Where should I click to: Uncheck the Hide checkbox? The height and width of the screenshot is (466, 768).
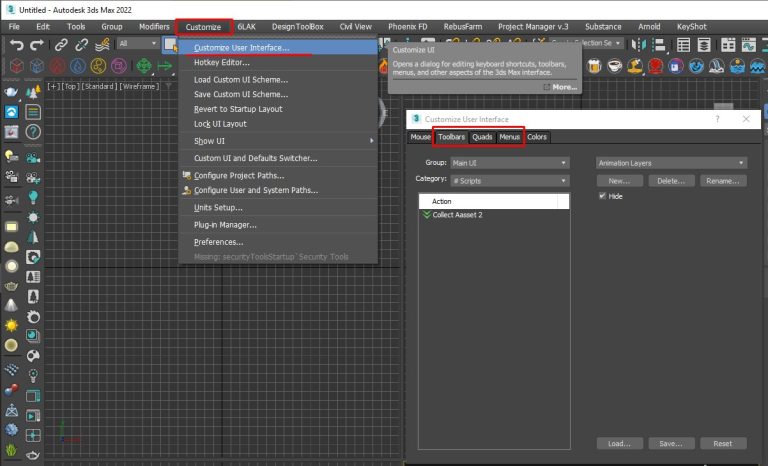click(x=602, y=196)
